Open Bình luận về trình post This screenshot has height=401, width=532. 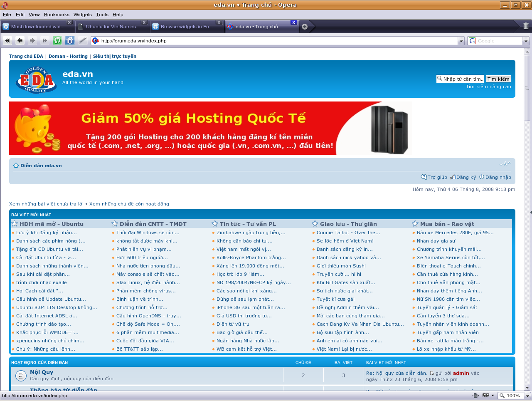pyautogui.click(x=140, y=299)
